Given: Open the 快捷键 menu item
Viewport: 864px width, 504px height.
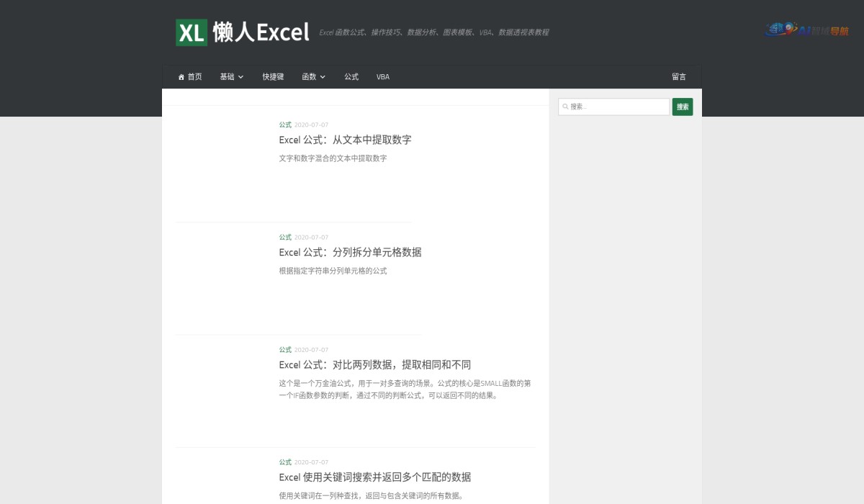Looking at the screenshot, I should point(273,76).
